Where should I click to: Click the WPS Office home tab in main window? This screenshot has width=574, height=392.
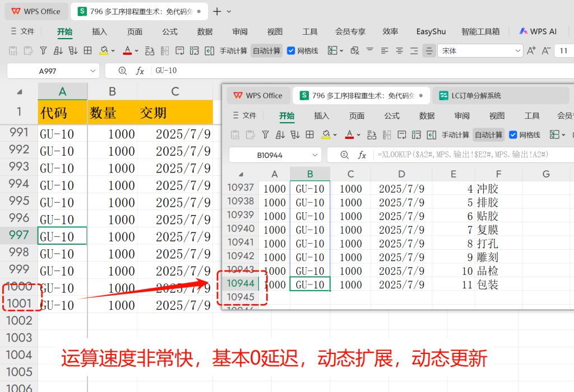tap(36, 11)
